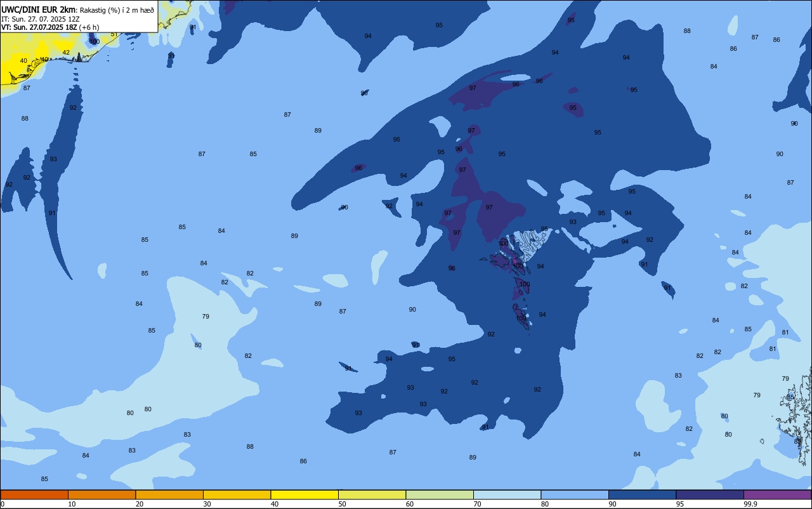Click the '60' label on legend scale

pyautogui.click(x=410, y=504)
